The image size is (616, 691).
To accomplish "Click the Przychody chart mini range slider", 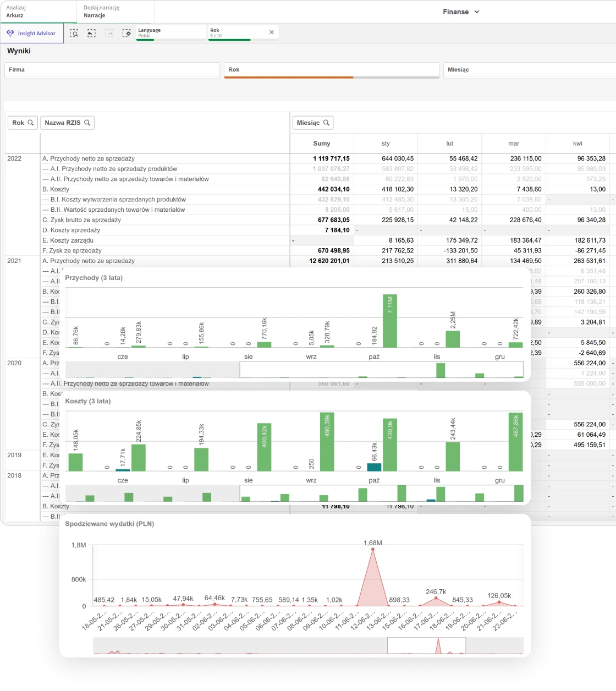I will point(381,370).
